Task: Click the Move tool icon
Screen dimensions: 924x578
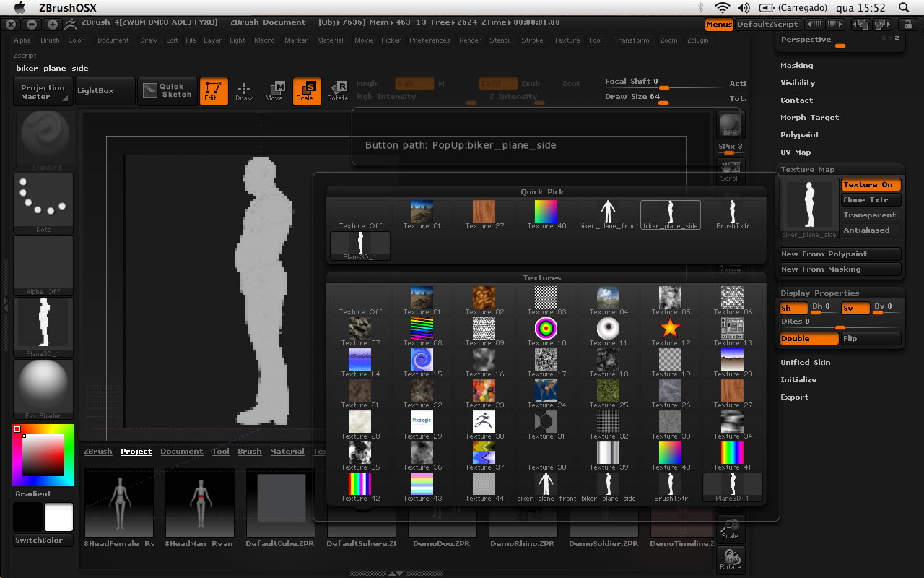Action: click(x=274, y=91)
